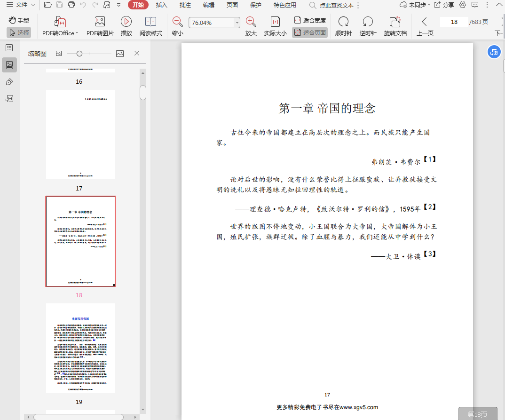This screenshot has height=420, width=505.
Task: Adjust the thumbnail size slider handle
Action: 79,54
